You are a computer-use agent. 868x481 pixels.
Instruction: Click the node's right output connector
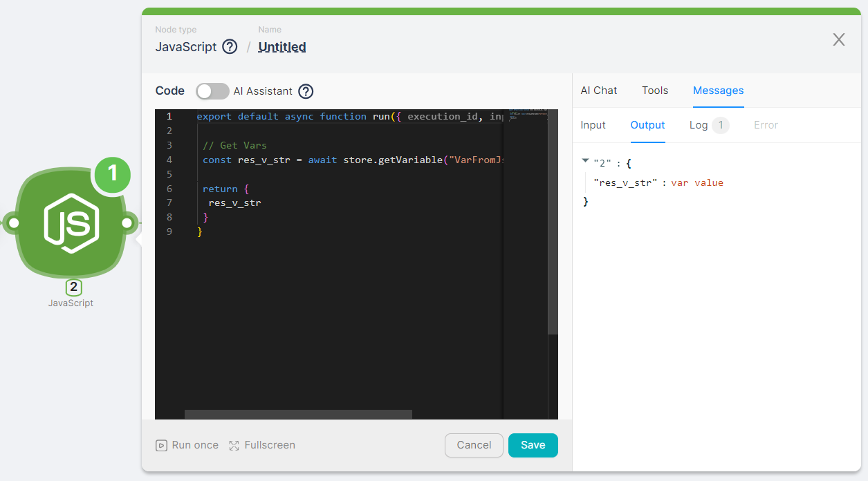(x=127, y=223)
